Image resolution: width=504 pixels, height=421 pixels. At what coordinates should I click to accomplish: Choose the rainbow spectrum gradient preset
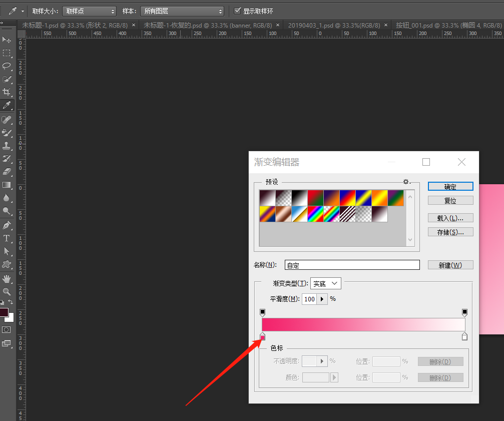[315, 214]
